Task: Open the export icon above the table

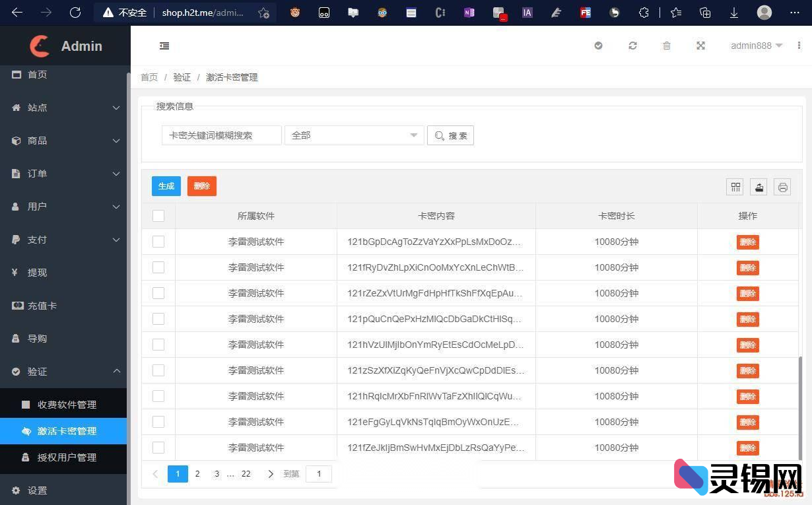Action: coord(759,187)
